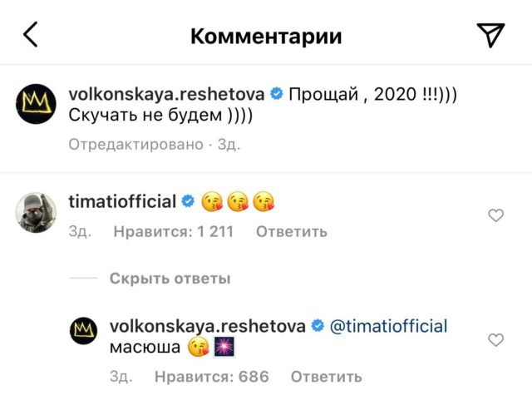Like the масюша reply with the heart
Screen dimensions: 532x405
click(x=495, y=340)
